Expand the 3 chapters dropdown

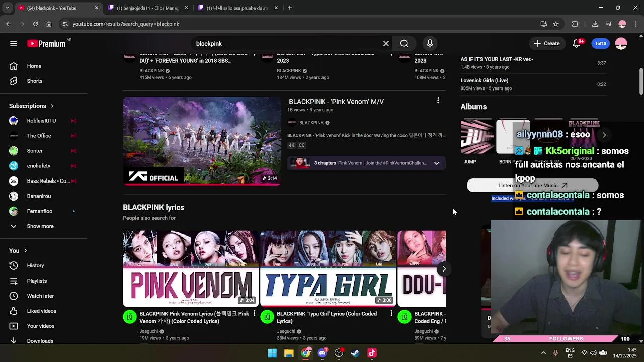pos(437,163)
